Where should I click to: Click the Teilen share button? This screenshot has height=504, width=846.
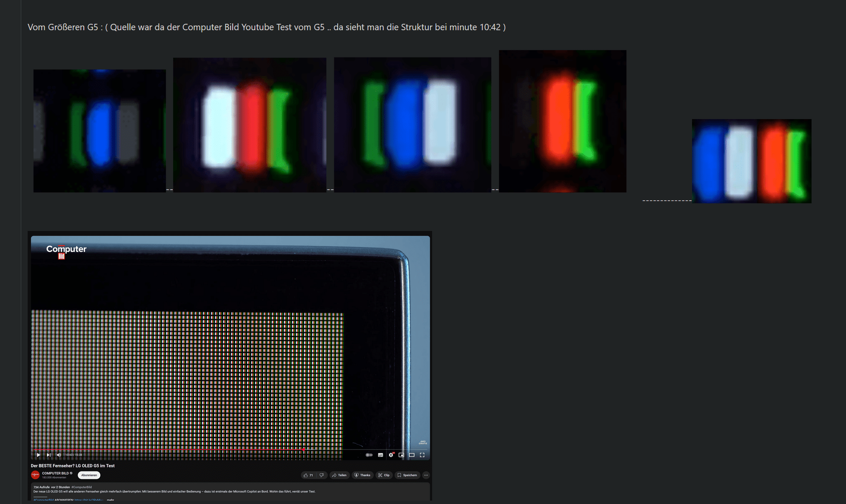[x=339, y=475]
